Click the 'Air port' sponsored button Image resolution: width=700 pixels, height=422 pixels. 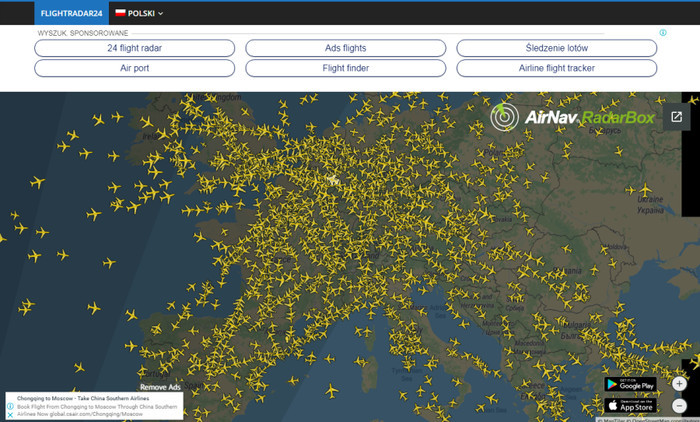(134, 68)
